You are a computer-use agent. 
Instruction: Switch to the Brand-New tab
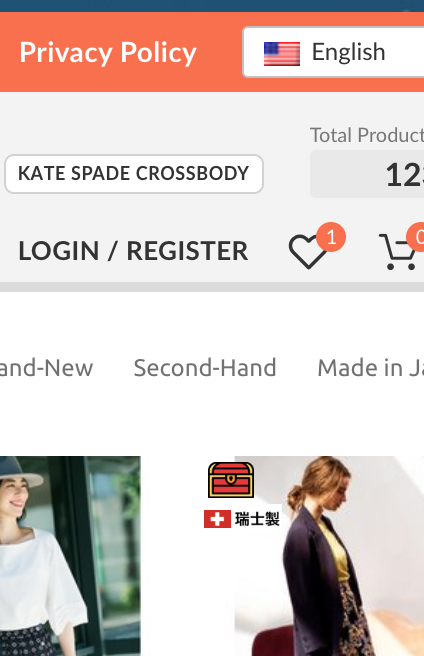point(46,368)
